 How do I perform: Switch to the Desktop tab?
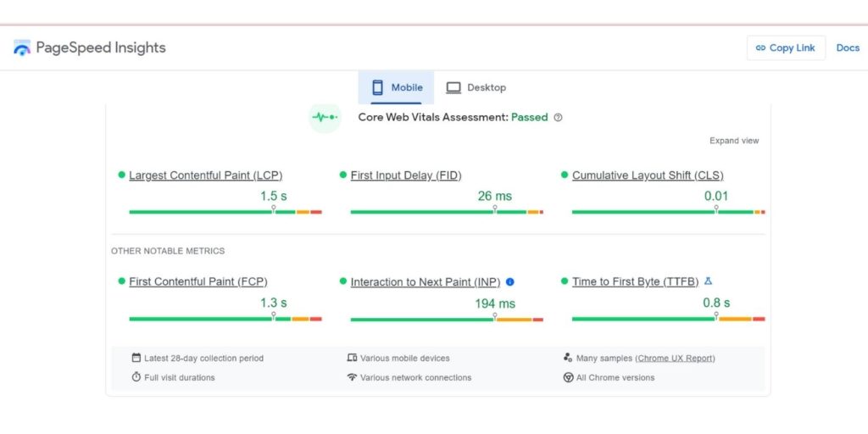click(x=476, y=87)
